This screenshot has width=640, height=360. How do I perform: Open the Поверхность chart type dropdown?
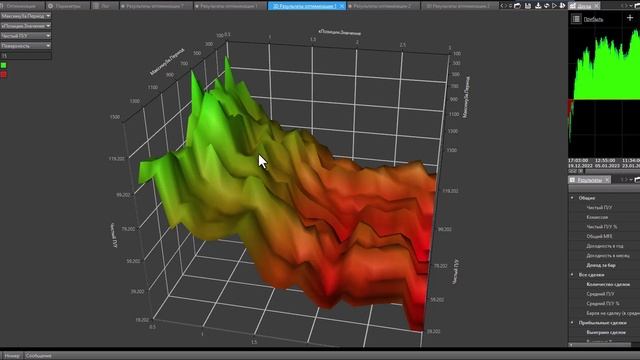click(26, 46)
